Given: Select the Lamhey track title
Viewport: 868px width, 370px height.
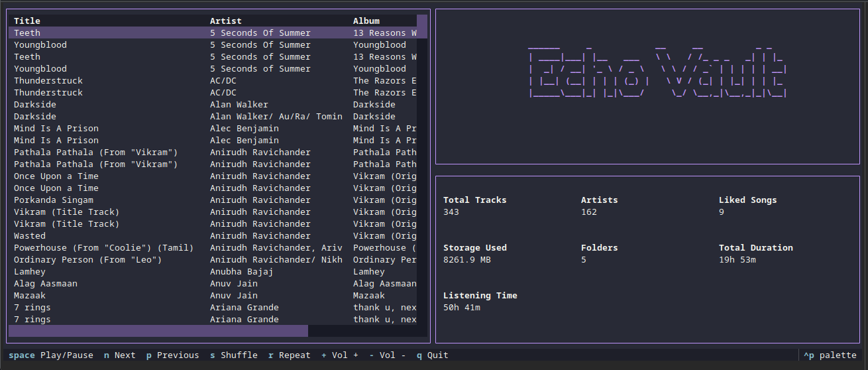Looking at the screenshot, I should (x=30, y=271).
